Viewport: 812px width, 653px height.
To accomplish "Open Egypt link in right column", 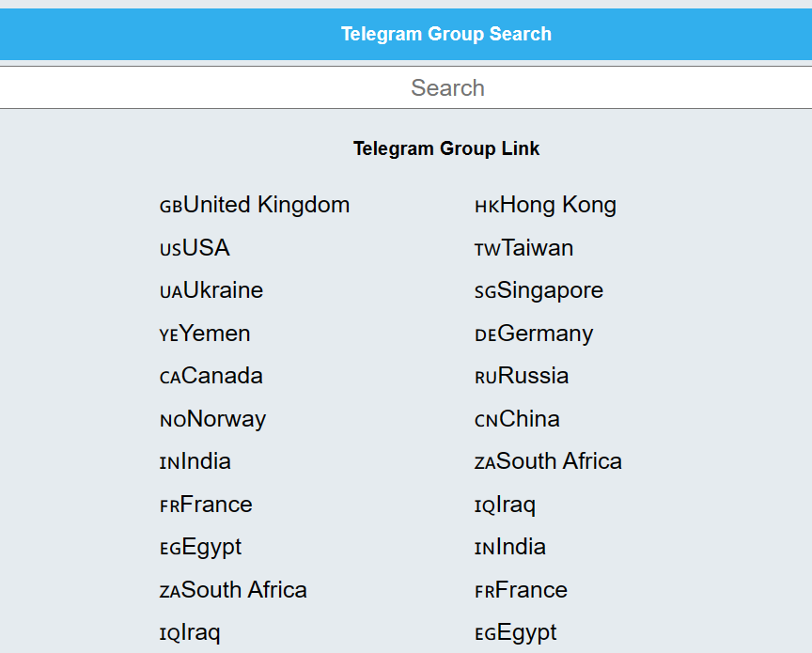I will (516, 633).
